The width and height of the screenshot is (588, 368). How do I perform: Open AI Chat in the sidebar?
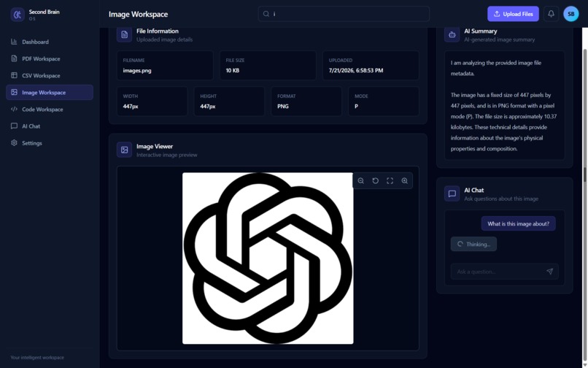click(x=50, y=126)
